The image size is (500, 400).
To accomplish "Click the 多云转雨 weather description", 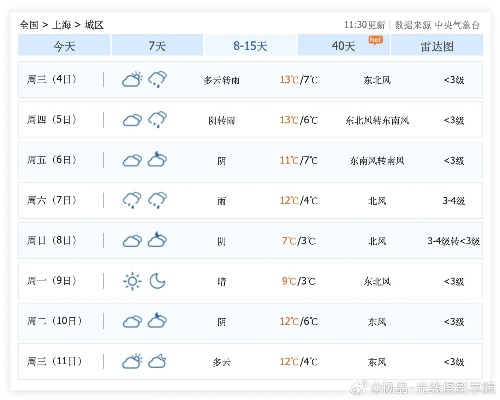I will pyautogui.click(x=222, y=80).
